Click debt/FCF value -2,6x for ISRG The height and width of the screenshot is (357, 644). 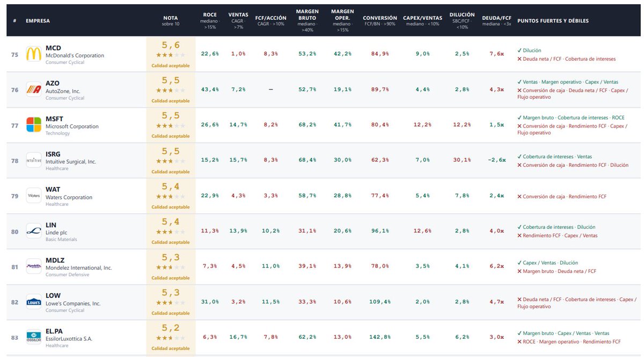(496, 160)
